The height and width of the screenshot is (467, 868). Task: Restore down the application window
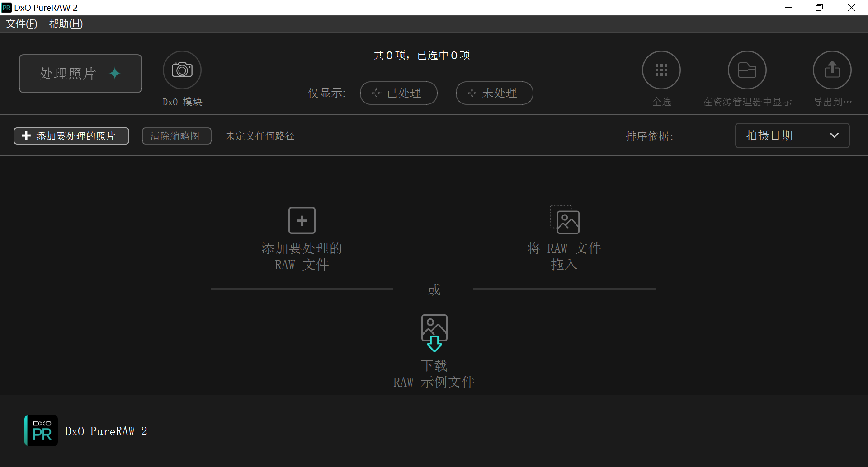click(x=820, y=8)
